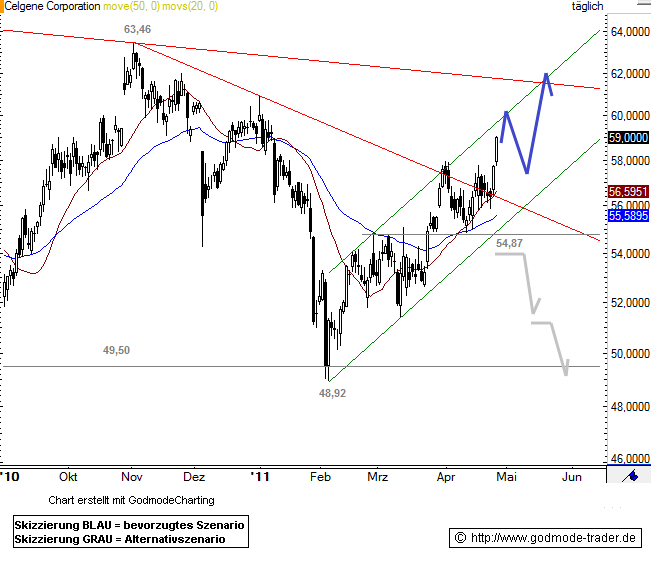This screenshot has height=564, width=651.
Task: Select the Skizzierung BLAU legend entry
Action: point(129,525)
